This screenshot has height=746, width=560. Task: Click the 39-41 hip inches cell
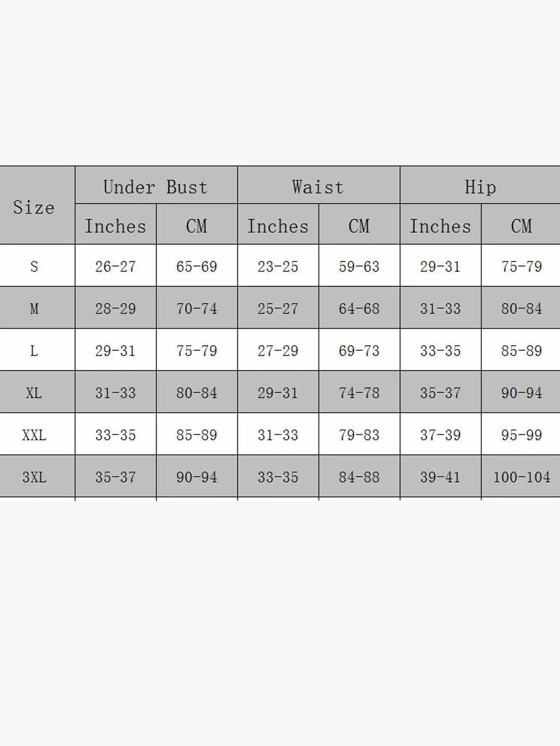(440, 477)
